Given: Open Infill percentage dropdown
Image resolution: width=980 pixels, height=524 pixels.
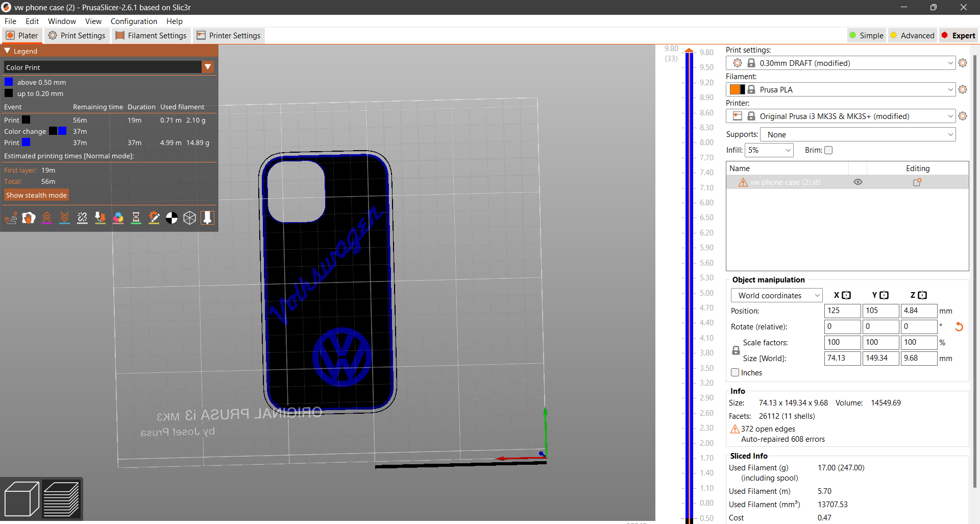Looking at the screenshot, I should click(x=769, y=150).
